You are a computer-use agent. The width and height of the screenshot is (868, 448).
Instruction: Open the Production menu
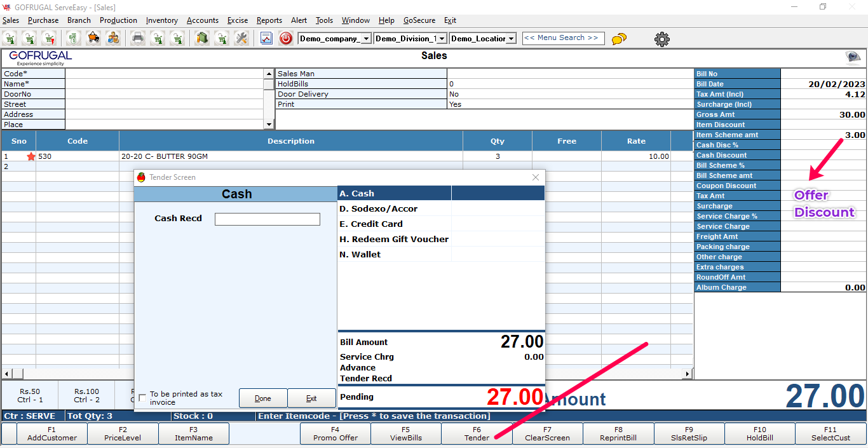(x=118, y=20)
